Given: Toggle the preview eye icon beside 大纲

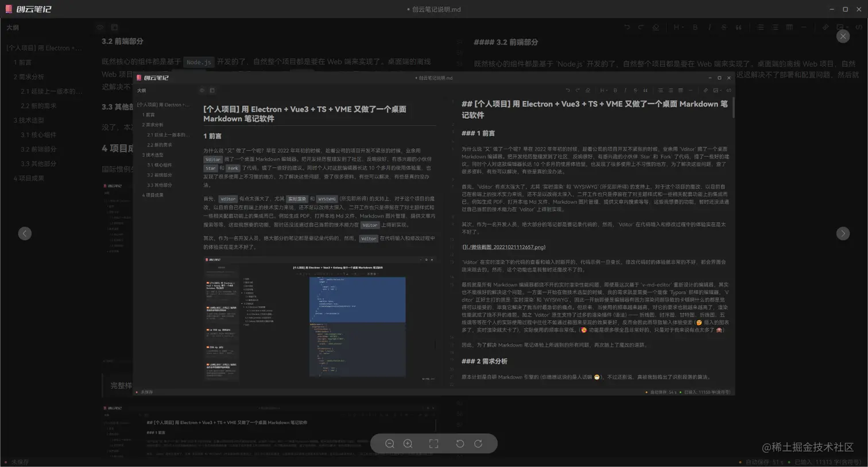Looking at the screenshot, I should 100,27.
